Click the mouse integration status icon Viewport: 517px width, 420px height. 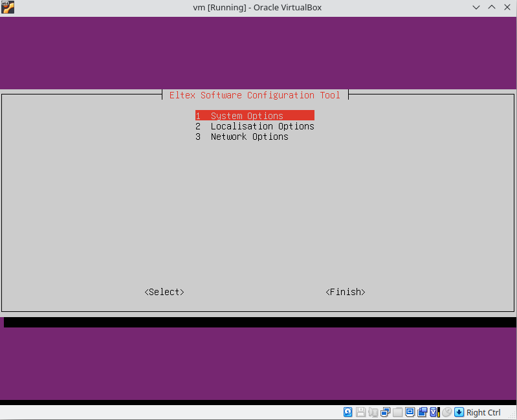pyautogui.click(x=446, y=412)
